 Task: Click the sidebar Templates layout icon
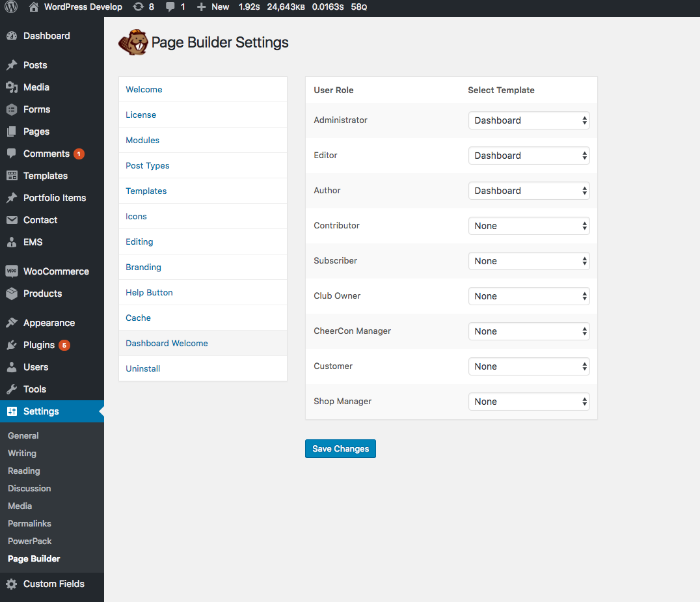(12, 176)
